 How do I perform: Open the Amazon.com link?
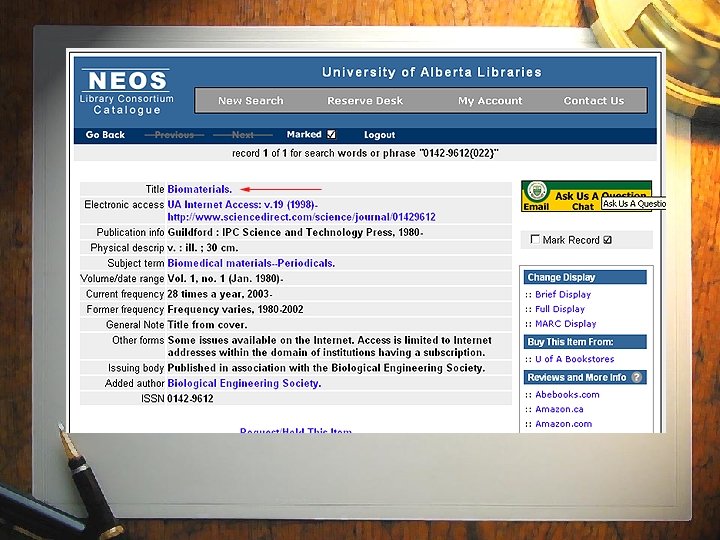coord(563,424)
